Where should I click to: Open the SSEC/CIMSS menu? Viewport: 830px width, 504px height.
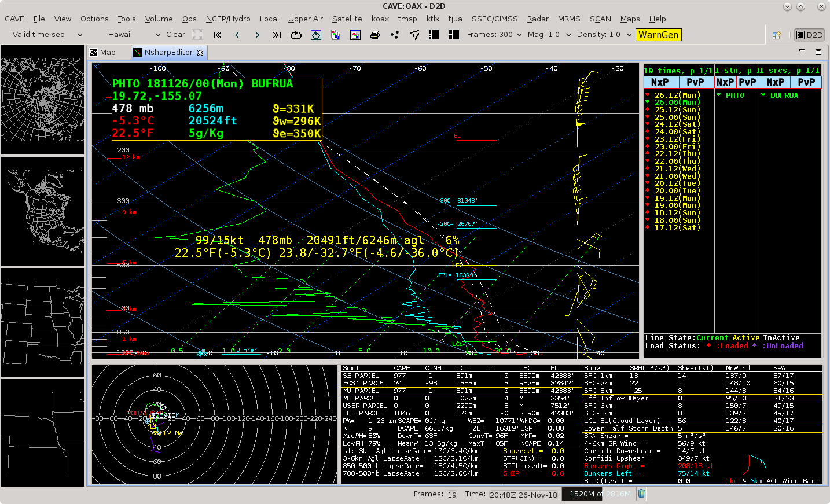[x=494, y=19]
